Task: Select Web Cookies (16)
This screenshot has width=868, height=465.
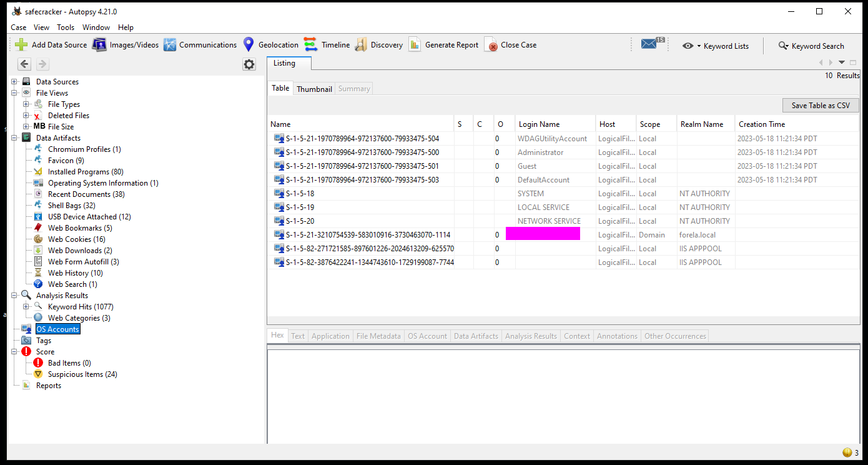Action: pos(76,239)
